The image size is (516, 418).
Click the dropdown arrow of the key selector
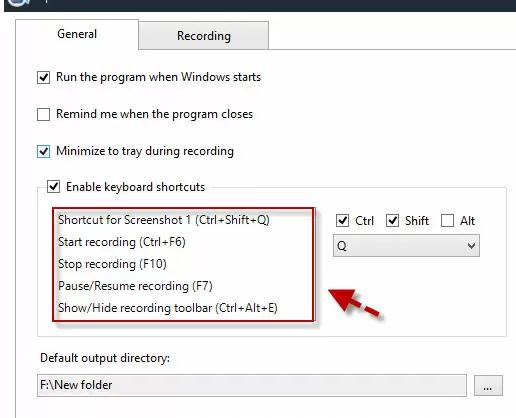[471, 246]
